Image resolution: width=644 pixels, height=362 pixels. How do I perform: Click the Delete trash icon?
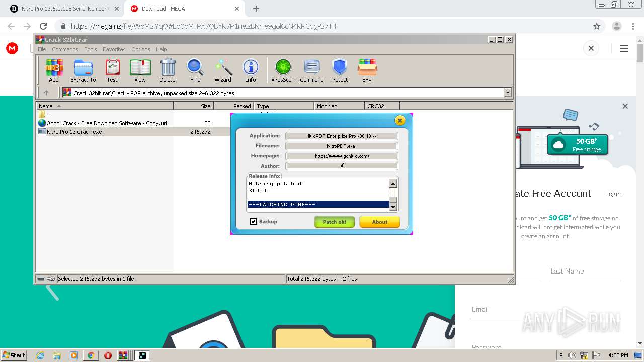168,71
